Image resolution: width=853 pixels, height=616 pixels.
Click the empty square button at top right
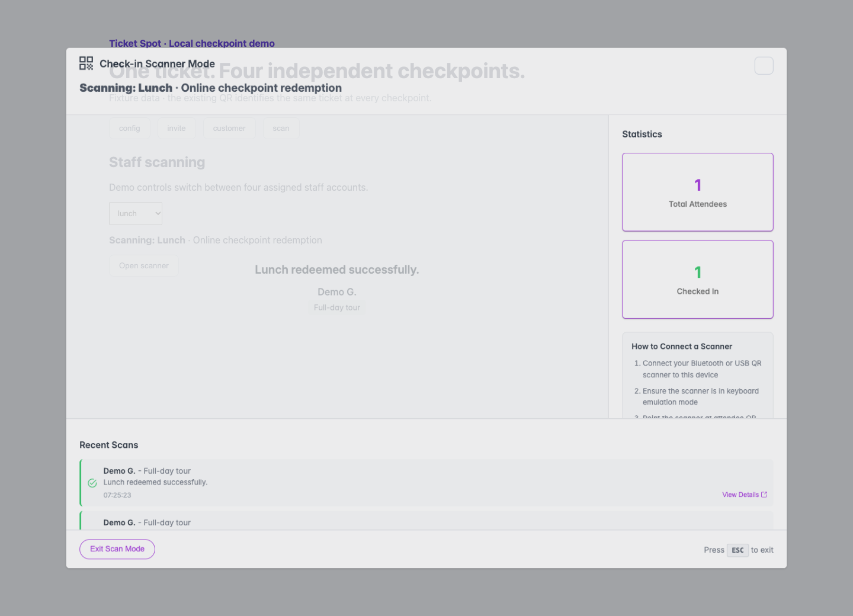click(764, 66)
